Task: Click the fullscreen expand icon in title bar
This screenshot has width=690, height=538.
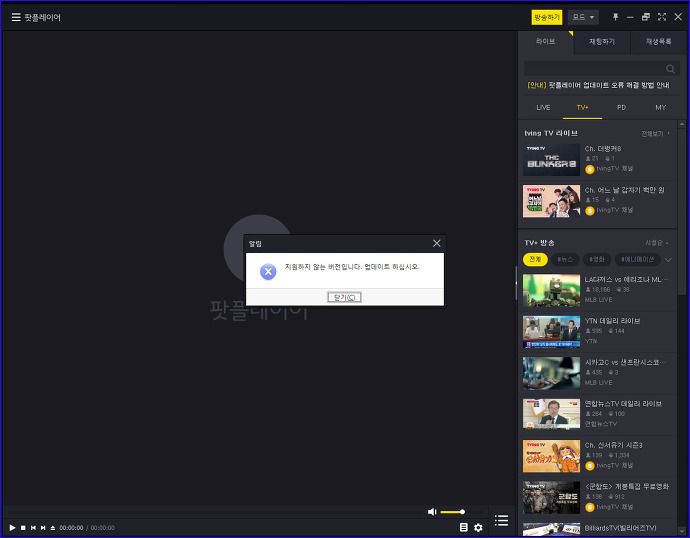Action: pos(661,17)
